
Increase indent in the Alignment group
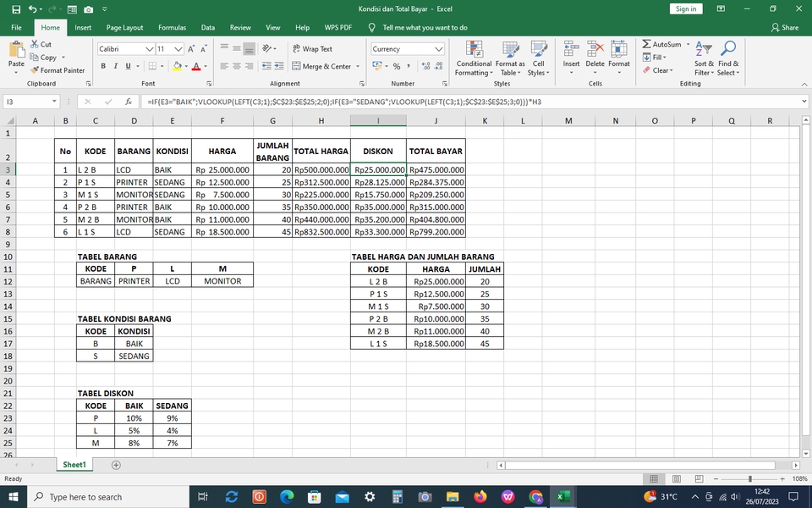click(x=278, y=66)
